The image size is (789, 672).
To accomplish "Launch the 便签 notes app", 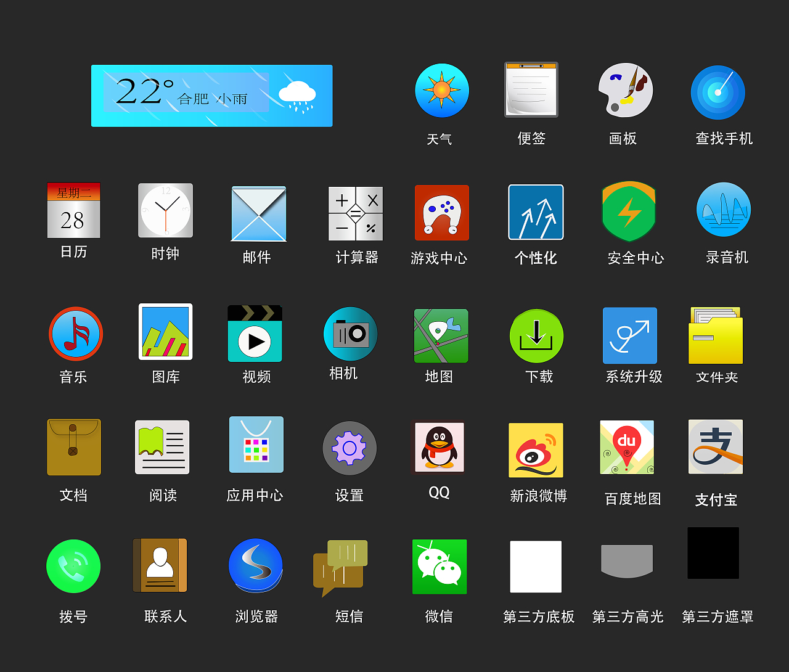I will 531,90.
